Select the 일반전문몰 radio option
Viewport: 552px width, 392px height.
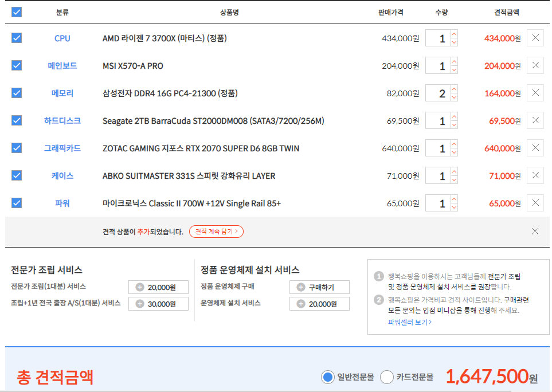click(328, 377)
